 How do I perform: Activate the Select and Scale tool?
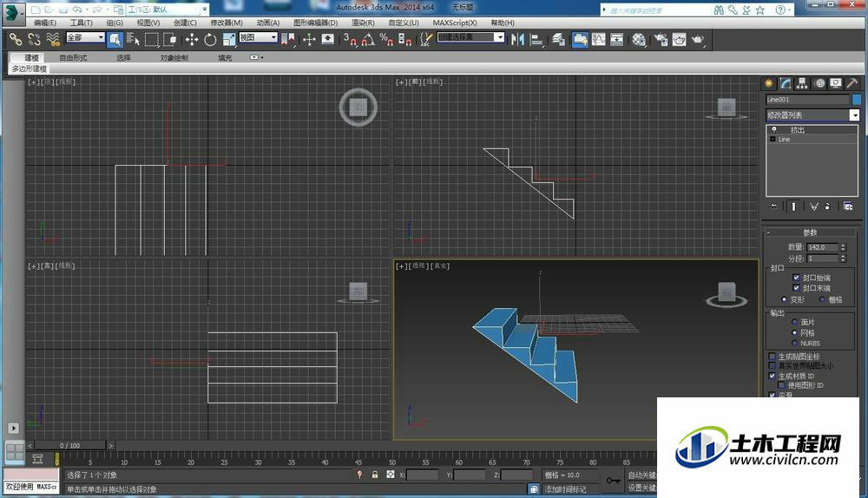pyautogui.click(x=229, y=39)
